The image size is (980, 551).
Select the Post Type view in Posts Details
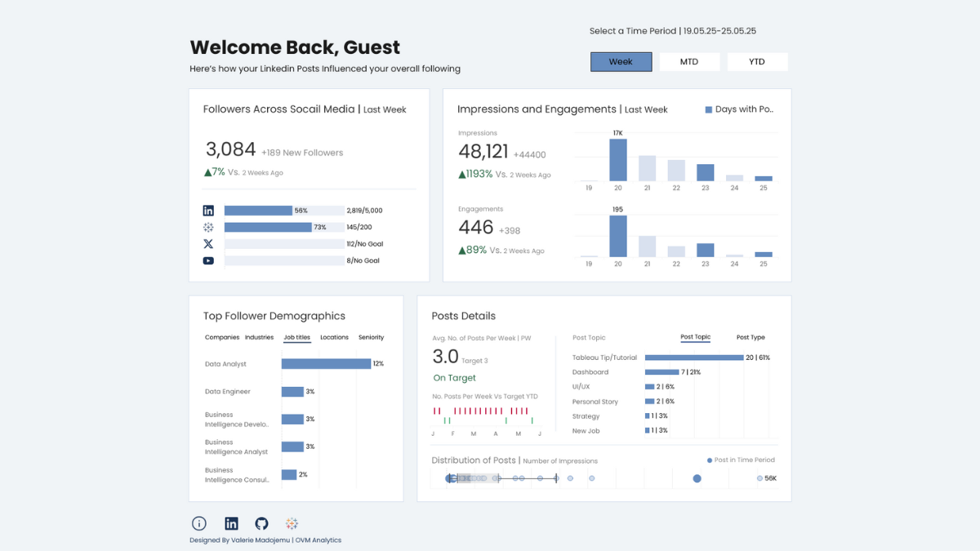pos(751,337)
